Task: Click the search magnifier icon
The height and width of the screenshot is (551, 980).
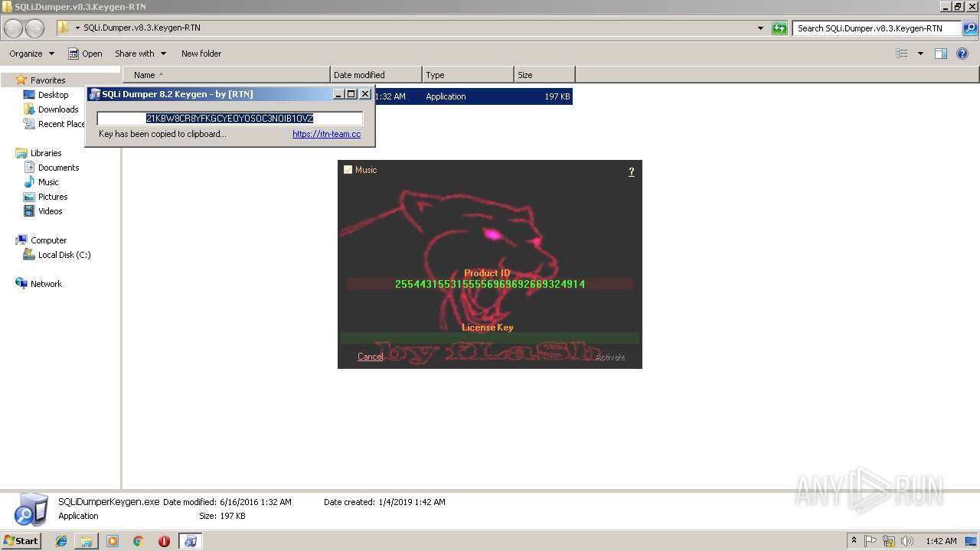Action: (x=970, y=28)
